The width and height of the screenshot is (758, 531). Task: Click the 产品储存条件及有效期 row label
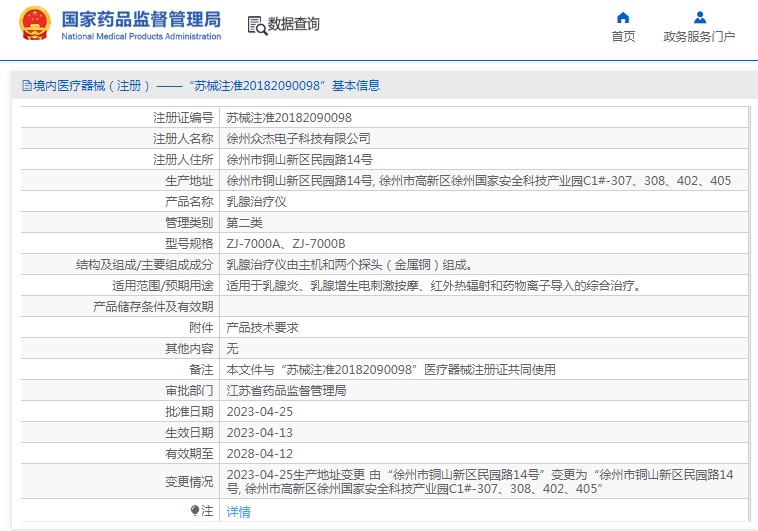coord(153,307)
